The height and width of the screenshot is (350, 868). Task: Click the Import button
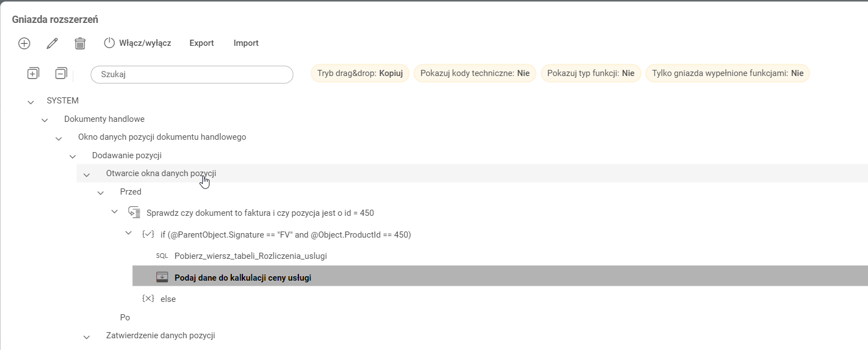pyautogui.click(x=246, y=43)
